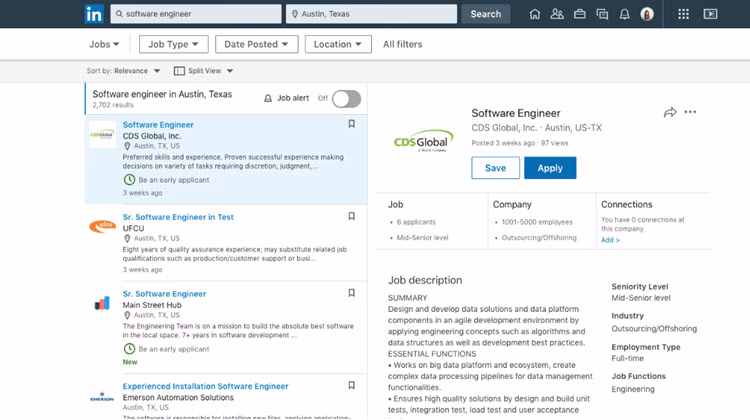Bookmark the CDS Global Software Engineer job
Image resolution: width=750 pixels, height=420 pixels.
tap(352, 124)
